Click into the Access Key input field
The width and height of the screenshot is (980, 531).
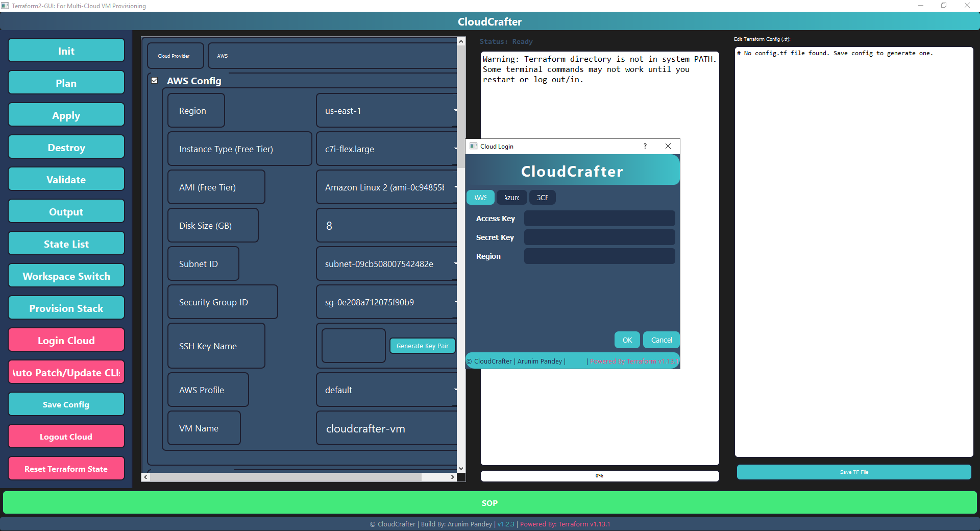pyautogui.click(x=599, y=218)
